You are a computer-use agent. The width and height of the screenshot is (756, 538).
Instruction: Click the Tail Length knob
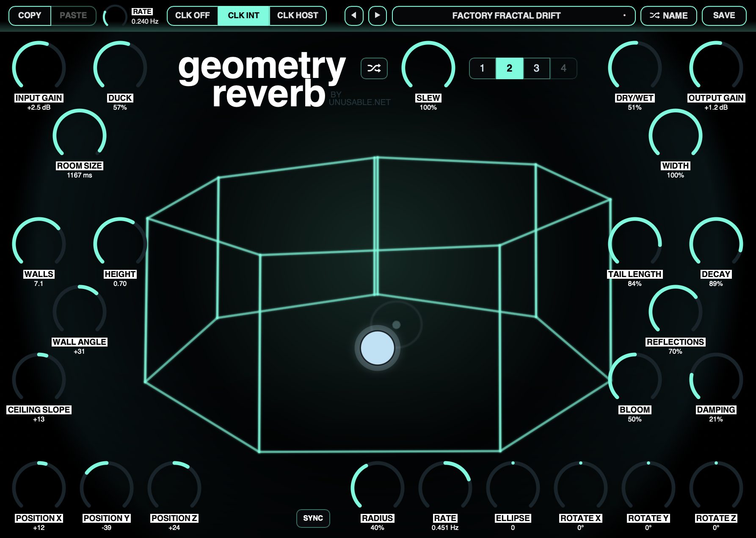635,244
